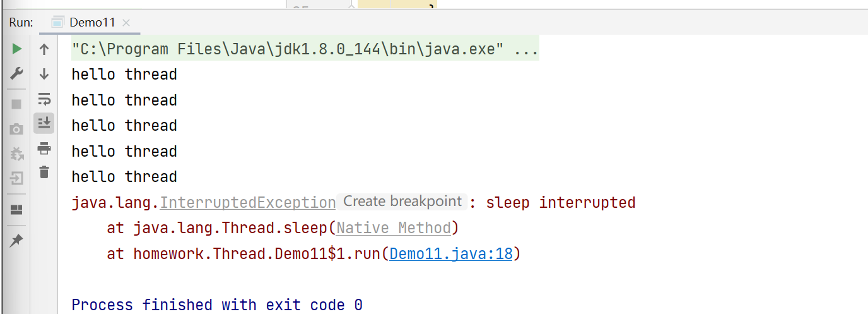Dump threads using the camera icon
The height and width of the screenshot is (314, 868).
click(17, 130)
